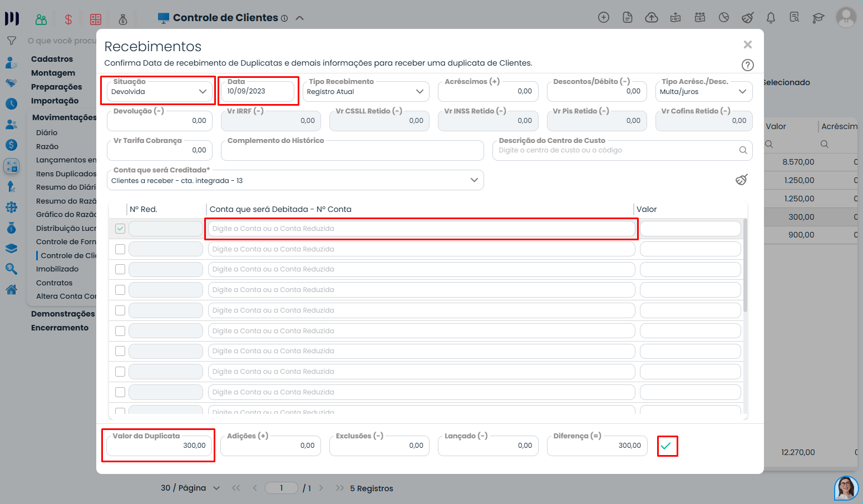Open the pie chart icon
This screenshot has height=504, width=863.
click(724, 18)
